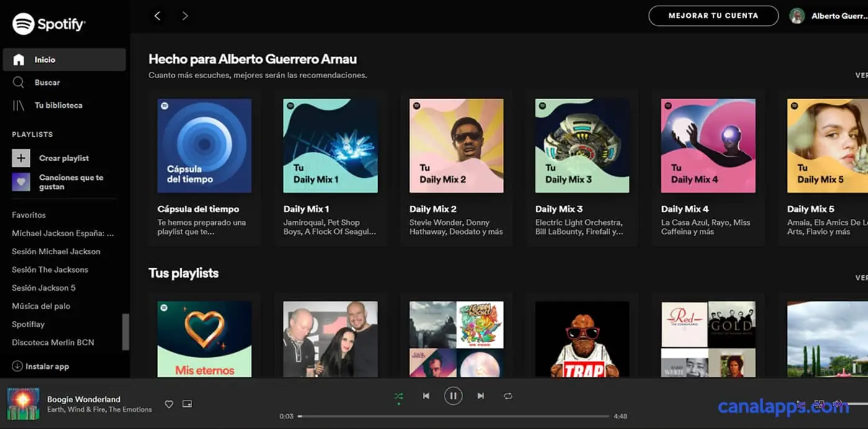
Task: Open the Daily Mix 2 cover
Action: tap(456, 146)
